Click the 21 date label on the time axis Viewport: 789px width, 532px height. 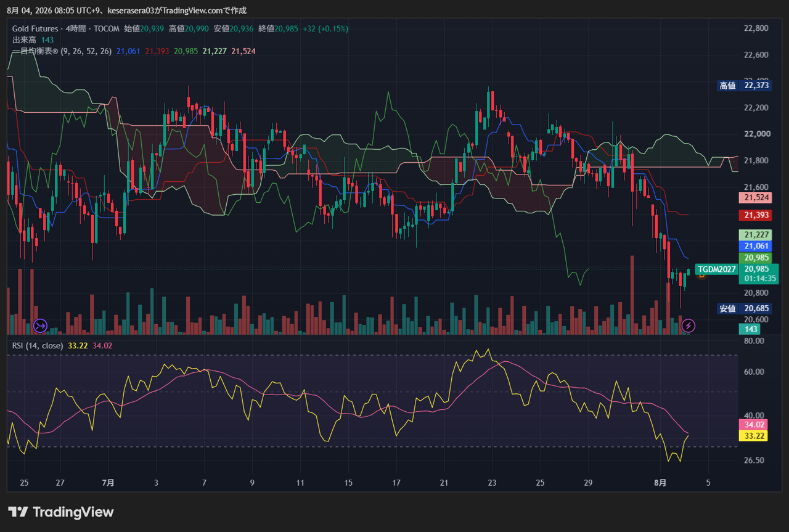[x=444, y=483]
